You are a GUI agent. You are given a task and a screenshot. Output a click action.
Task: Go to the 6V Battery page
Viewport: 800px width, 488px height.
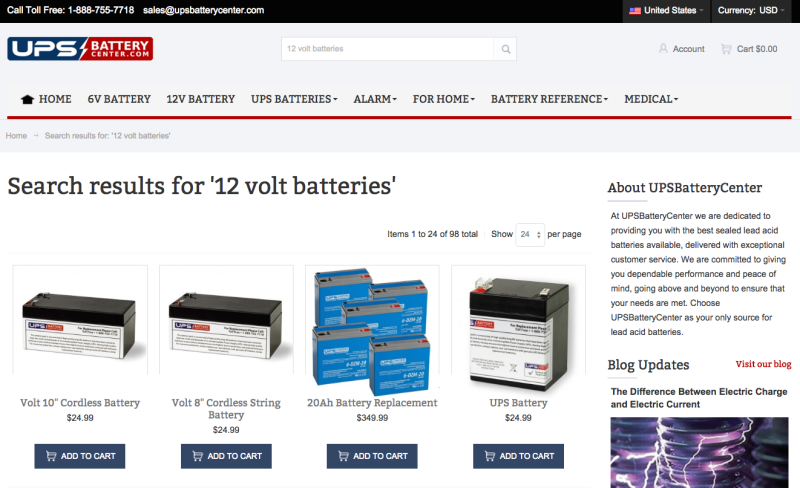pos(119,99)
